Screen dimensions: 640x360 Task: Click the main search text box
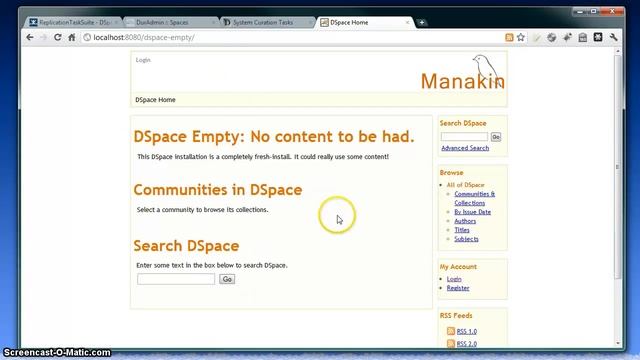[x=176, y=279]
